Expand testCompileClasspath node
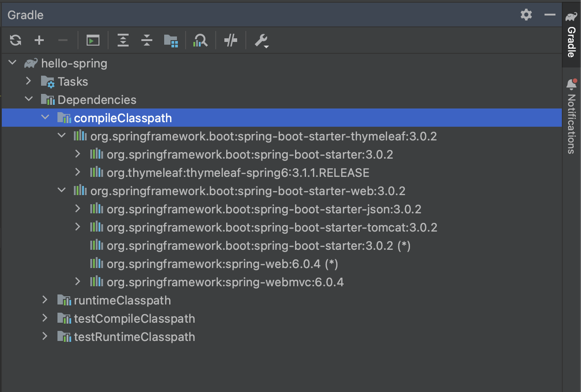The height and width of the screenshot is (392, 581). 45,318
